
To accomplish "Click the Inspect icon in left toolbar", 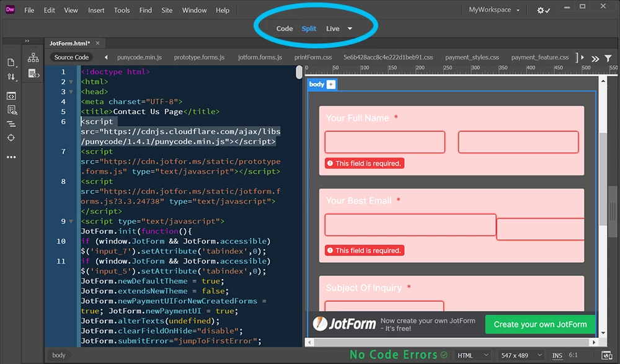I will pos(11,110).
